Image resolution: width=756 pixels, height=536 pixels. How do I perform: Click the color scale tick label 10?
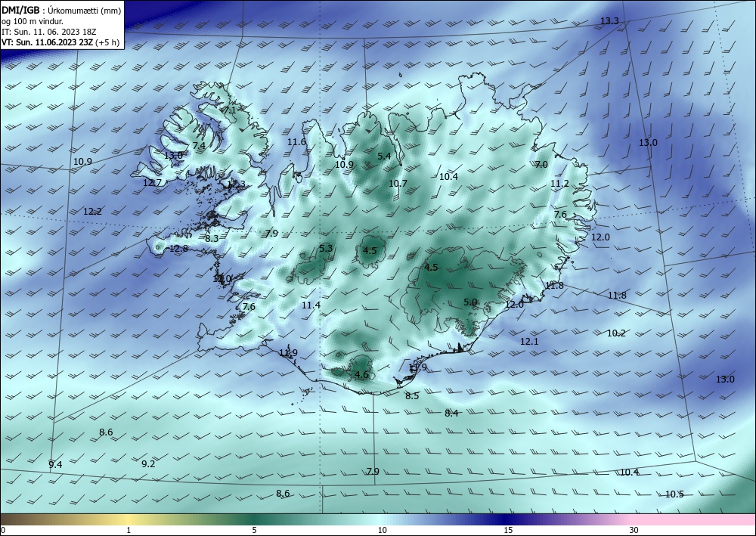pyautogui.click(x=383, y=530)
